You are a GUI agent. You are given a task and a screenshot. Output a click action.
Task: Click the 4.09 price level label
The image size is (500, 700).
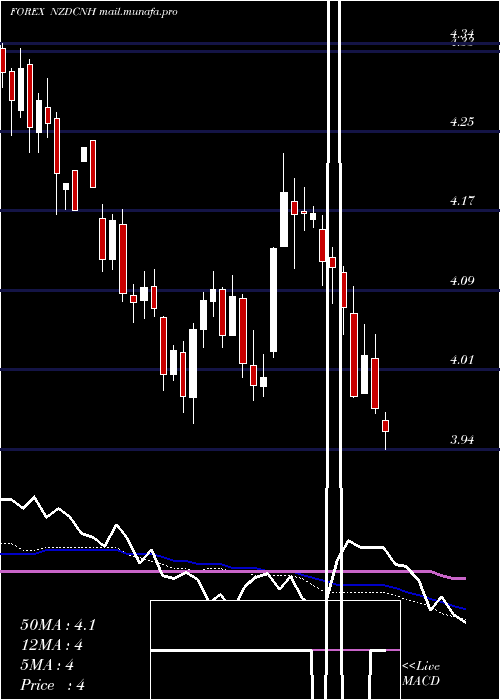click(x=462, y=281)
